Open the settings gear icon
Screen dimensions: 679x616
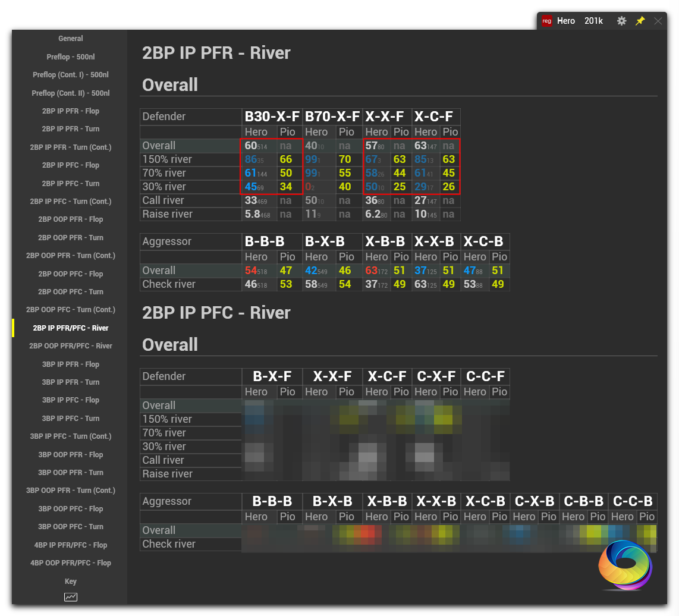[621, 21]
